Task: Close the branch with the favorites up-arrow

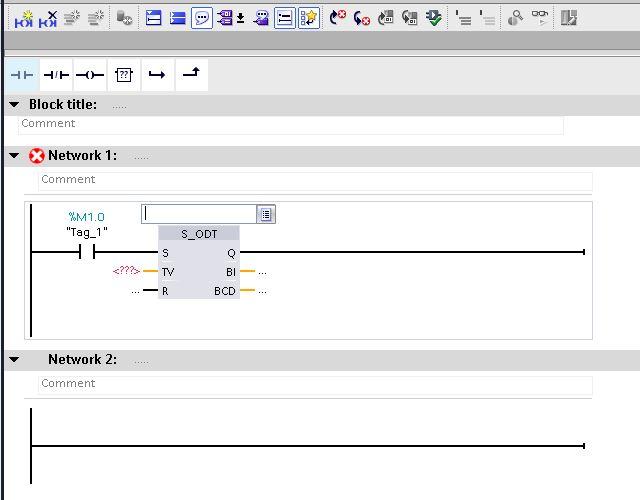Action: coord(191,75)
